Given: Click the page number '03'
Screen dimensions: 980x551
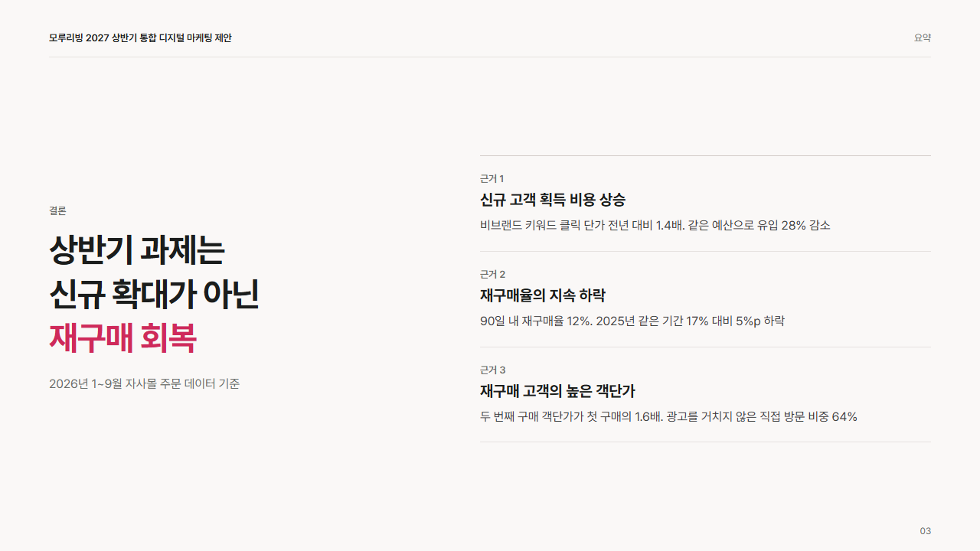Looking at the screenshot, I should pos(926,531).
